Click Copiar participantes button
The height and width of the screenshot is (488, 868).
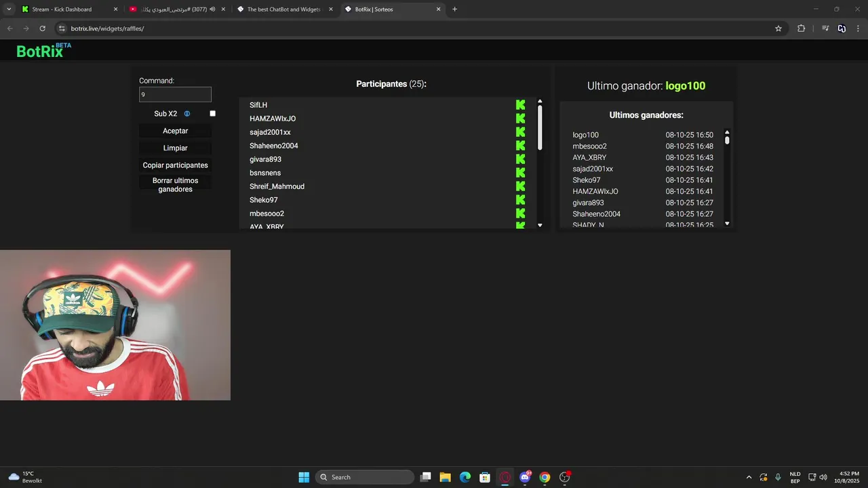[x=175, y=165]
